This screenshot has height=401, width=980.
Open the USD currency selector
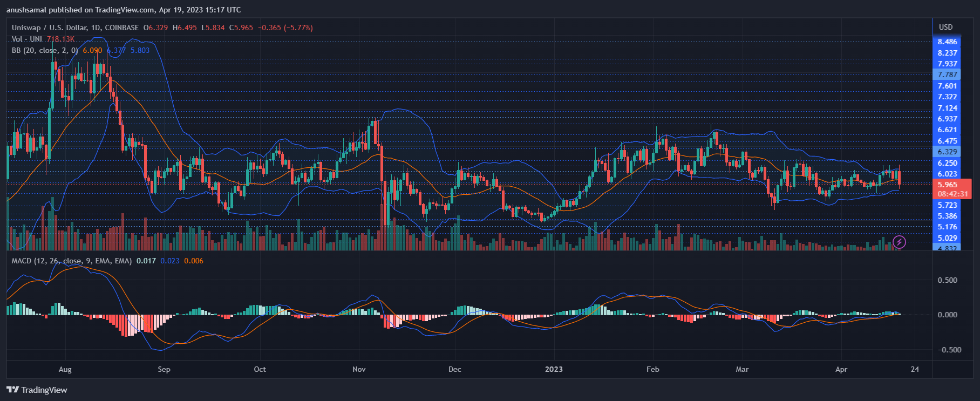tap(945, 27)
